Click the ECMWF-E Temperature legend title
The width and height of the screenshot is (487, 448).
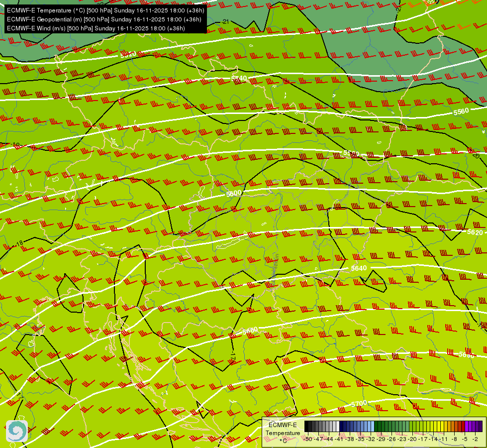click(283, 429)
